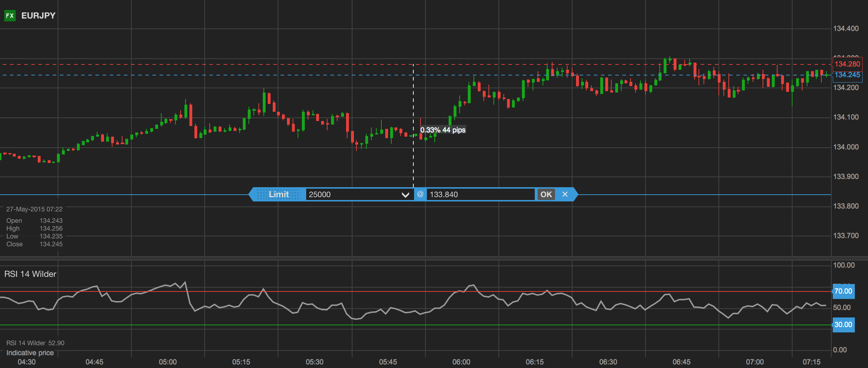Click the @ symbol in the order bar

420,194
